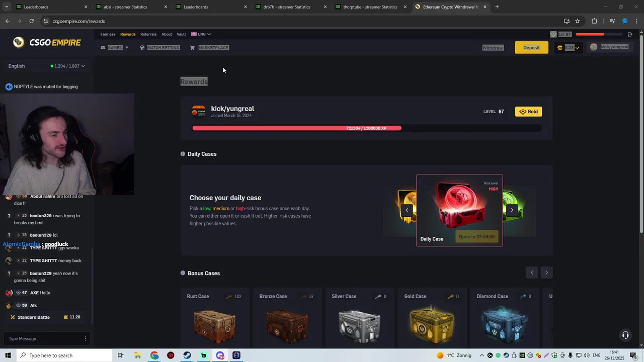Click the Open in countdown button
The height and width of the screenshot is (362, 644).
(476, 236)
